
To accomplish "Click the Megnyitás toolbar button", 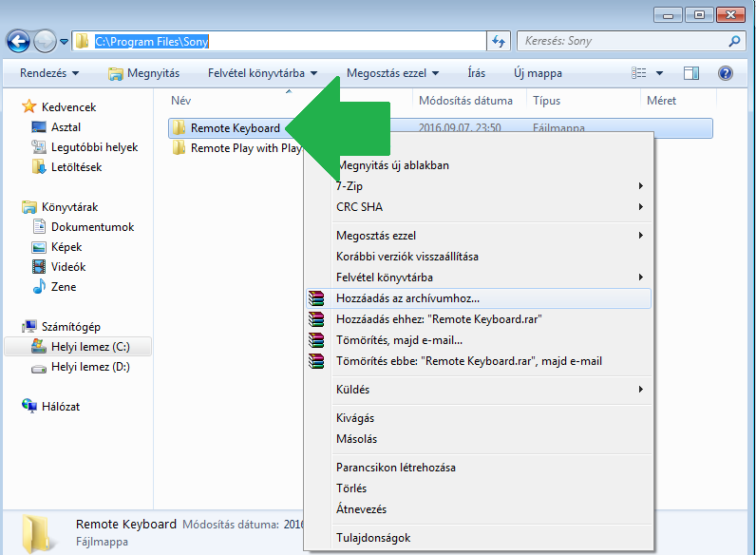I will point(144,73).
